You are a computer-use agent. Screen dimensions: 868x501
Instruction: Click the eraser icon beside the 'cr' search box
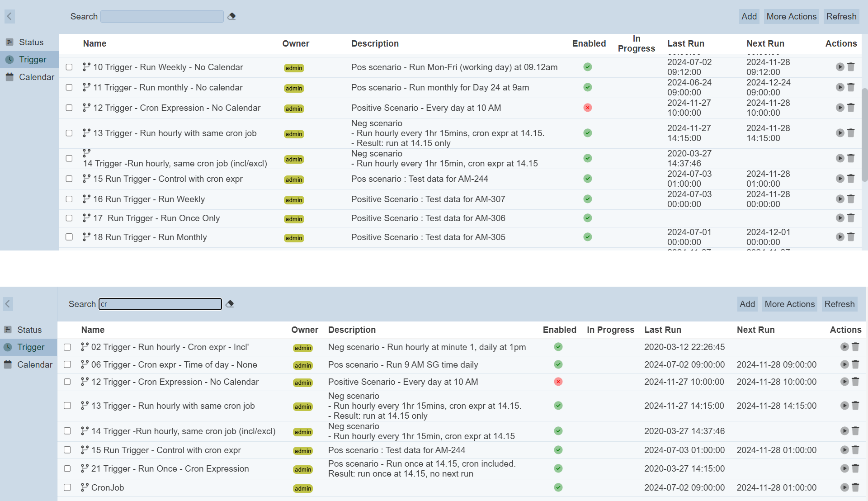pyautogui.click(x=230, y=304)
